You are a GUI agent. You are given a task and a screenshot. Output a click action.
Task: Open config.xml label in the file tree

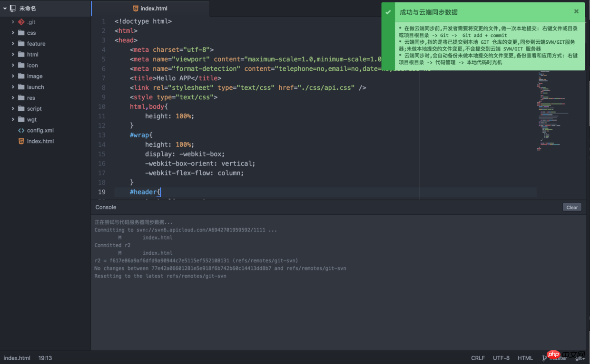pos(40,130)
